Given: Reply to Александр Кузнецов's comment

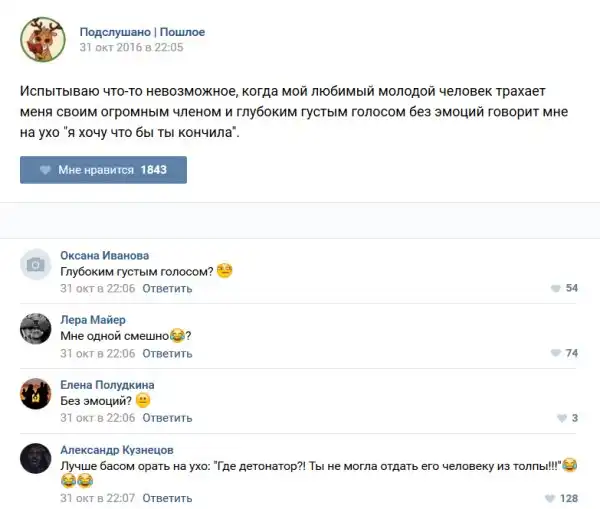Looking at the screenshot, I should pos(167,498).
